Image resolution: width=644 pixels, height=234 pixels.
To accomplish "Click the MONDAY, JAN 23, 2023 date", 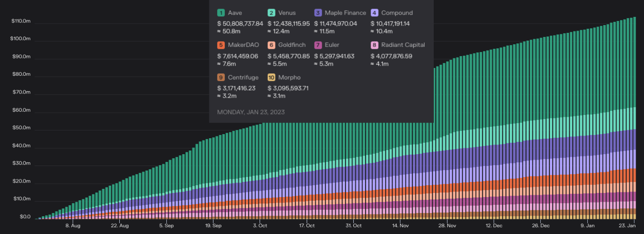I will (251, 112).
